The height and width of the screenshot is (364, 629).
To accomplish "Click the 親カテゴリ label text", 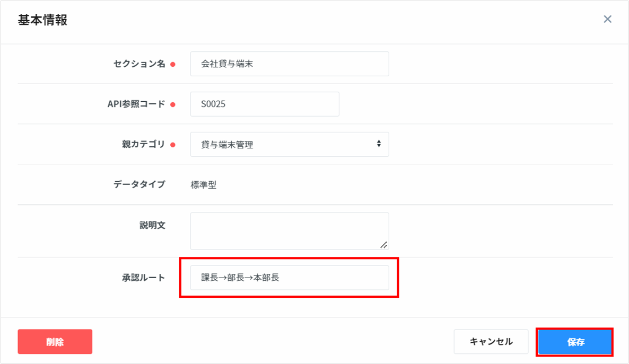I will [143, 144].
